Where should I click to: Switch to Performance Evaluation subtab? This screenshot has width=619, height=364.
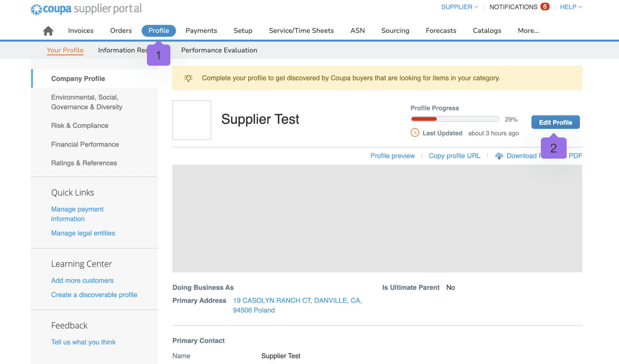(219, 50)
